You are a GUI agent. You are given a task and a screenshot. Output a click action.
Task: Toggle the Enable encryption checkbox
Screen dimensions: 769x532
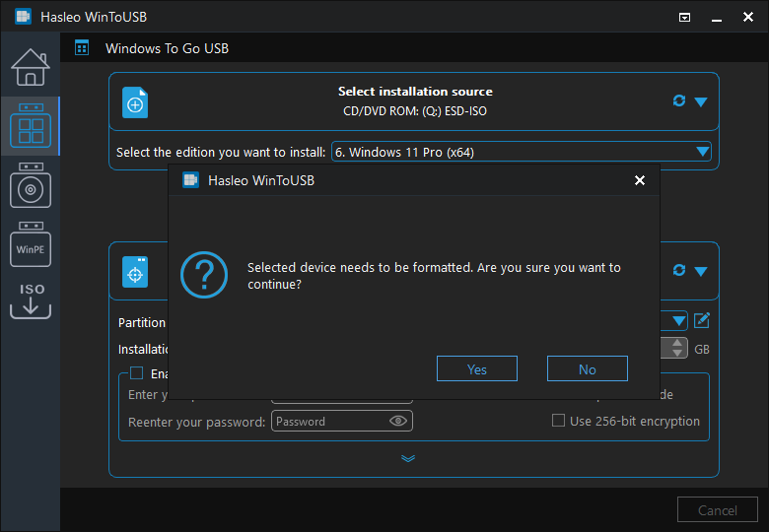(x=137, y=373)
